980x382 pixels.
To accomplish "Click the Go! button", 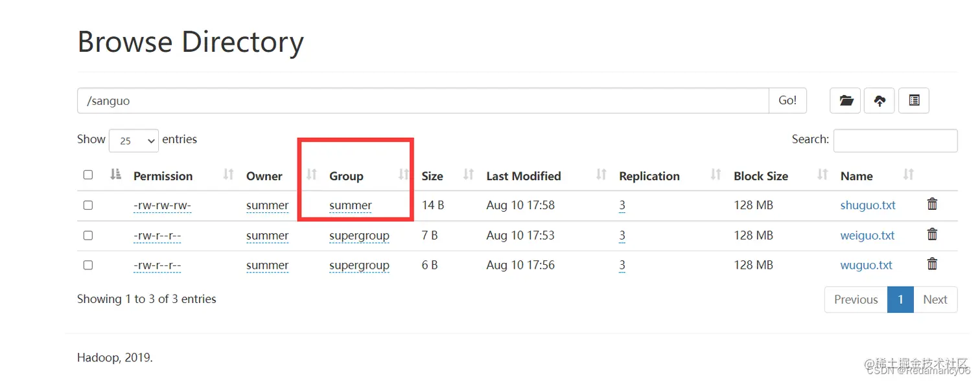I will 787,100.
